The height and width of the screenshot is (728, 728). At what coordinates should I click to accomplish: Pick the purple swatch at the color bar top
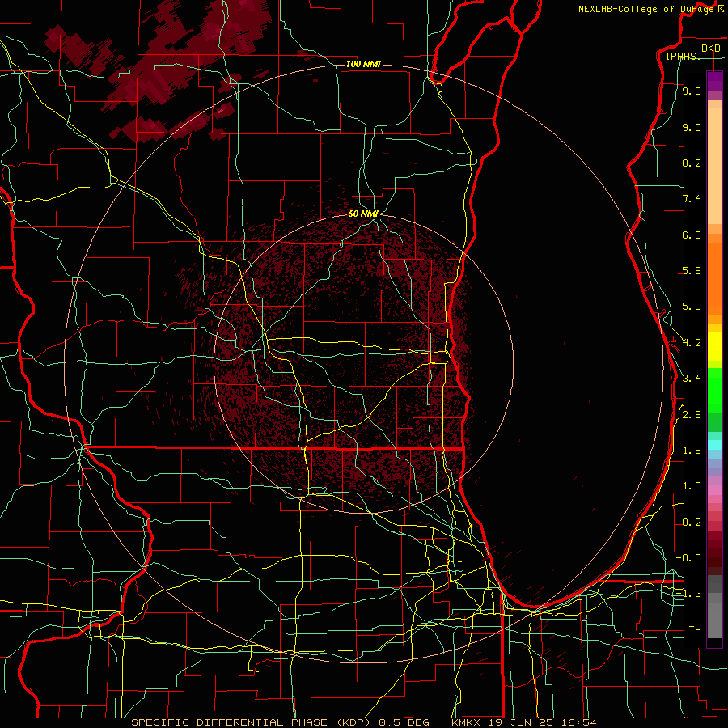(714, 81)
